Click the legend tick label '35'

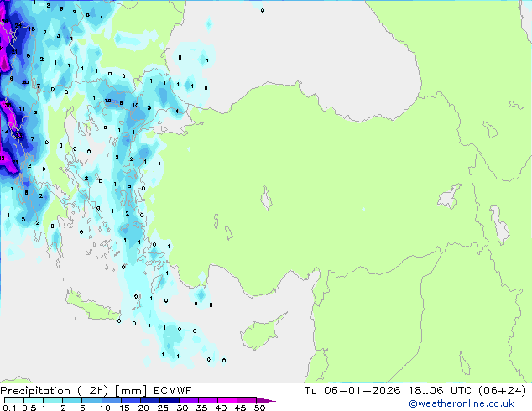[x=201, y=408]
